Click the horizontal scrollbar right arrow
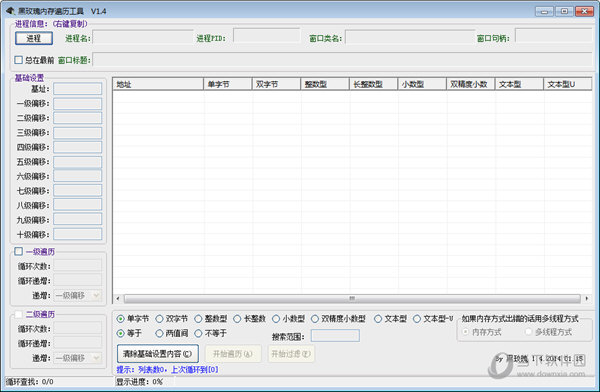Screen dimensions: 600x392 pyautogui.click(x=587, y=298)
